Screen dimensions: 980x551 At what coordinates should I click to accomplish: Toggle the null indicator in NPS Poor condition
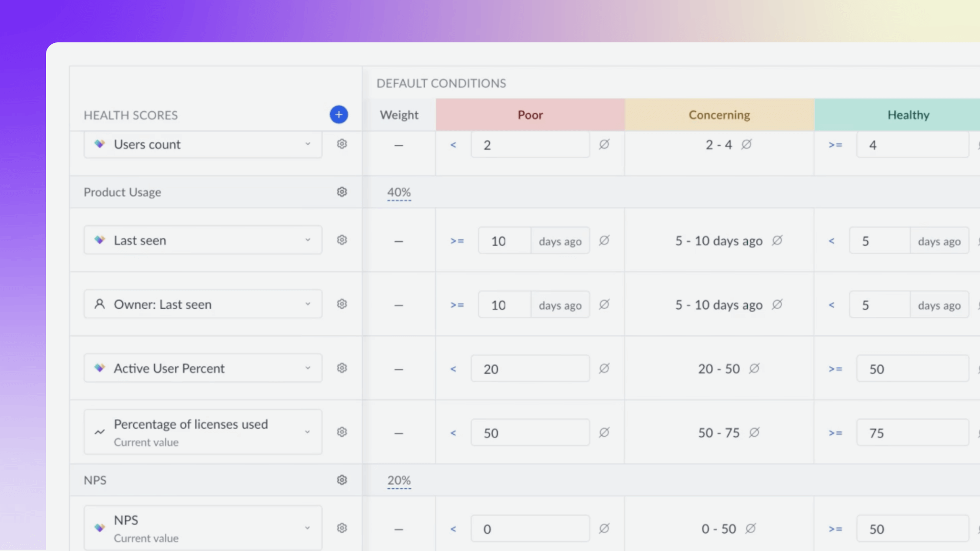tap(604, 529)
